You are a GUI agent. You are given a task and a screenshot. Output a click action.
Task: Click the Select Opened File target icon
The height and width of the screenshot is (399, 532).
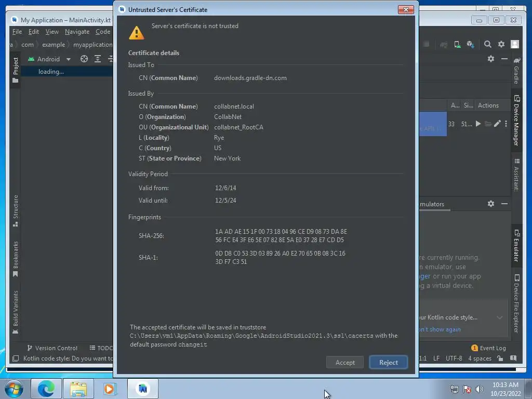click(x=84, y=59)
